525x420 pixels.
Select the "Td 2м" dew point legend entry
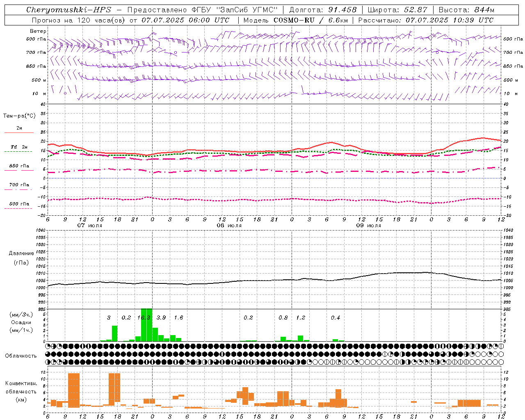(19, 147)
